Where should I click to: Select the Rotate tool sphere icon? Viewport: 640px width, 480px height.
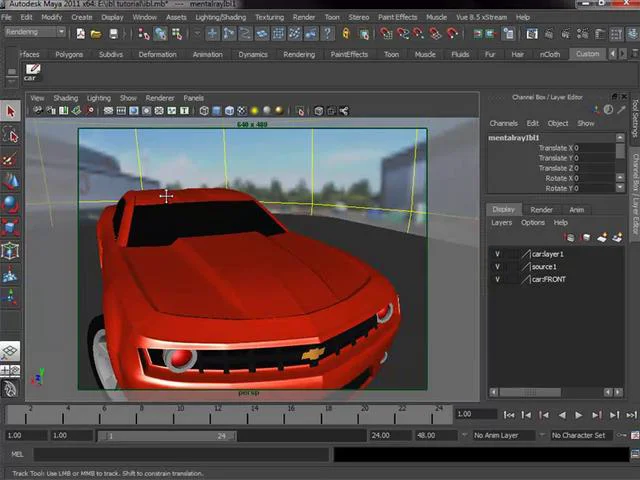point(11,204)
